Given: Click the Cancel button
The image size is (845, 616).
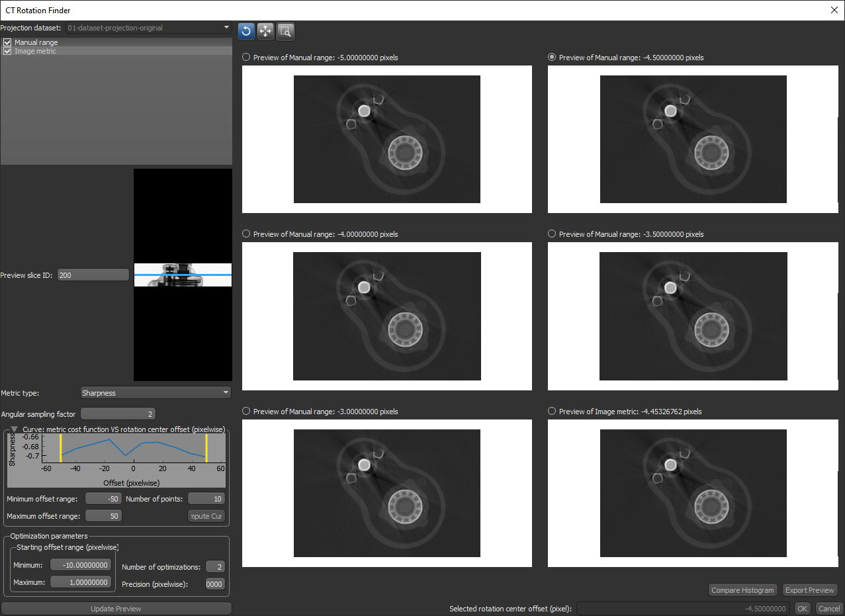Looking at the screenshot, I should [x=828, y=609].
